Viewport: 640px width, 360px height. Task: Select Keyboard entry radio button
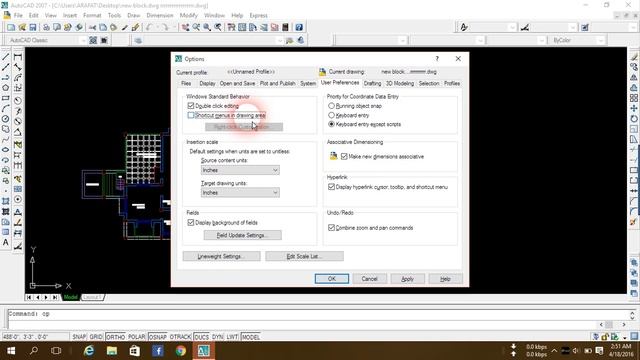[331, 116]
